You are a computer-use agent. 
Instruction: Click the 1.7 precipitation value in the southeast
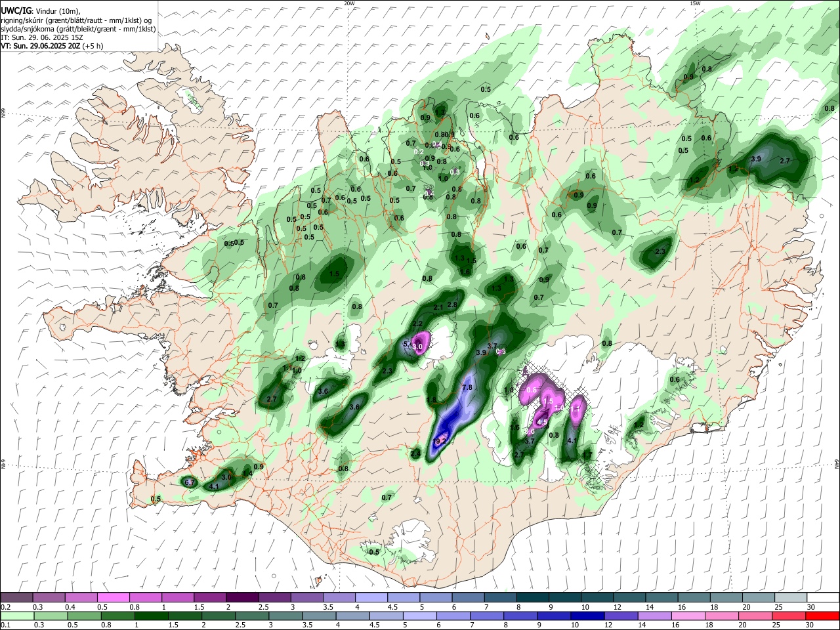(587, 453)
